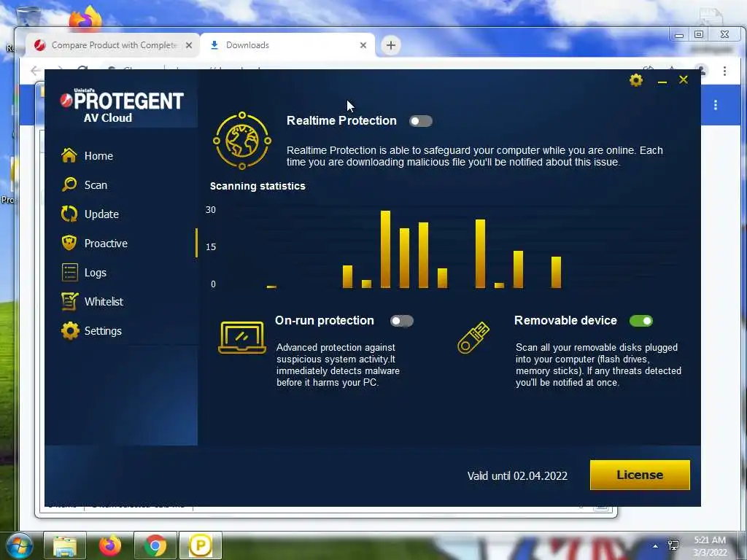This screenshot has width=747, height=560.
Task: Show hidden system tray icons
Action: [656, 546]
